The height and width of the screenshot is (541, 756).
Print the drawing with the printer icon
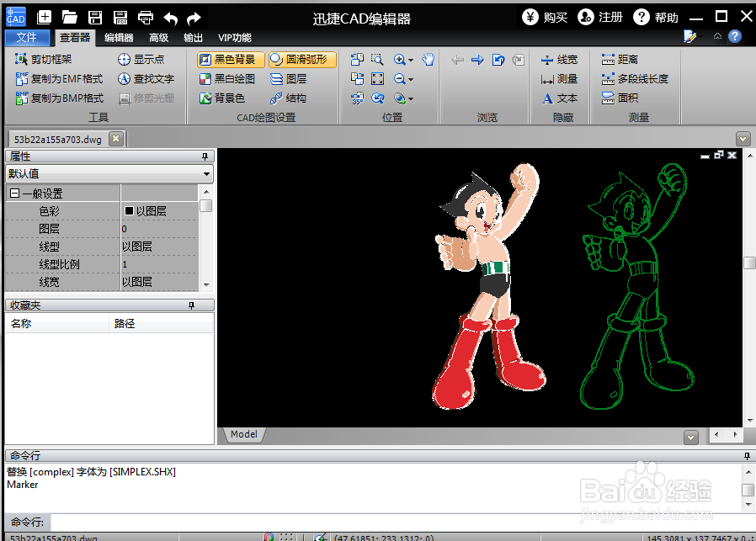(x=145, y=18)
